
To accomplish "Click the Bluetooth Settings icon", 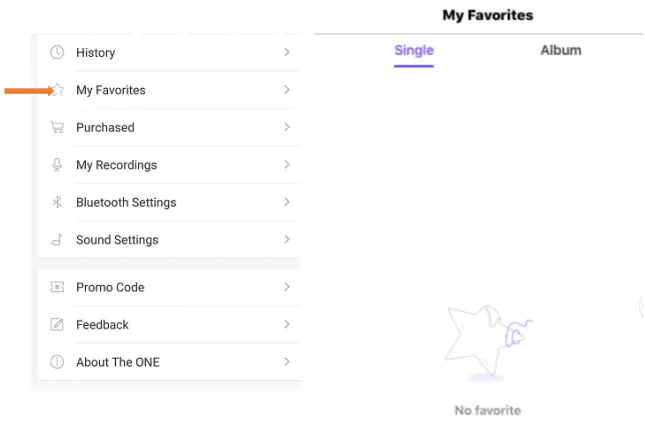I will [x=57, y=202].
